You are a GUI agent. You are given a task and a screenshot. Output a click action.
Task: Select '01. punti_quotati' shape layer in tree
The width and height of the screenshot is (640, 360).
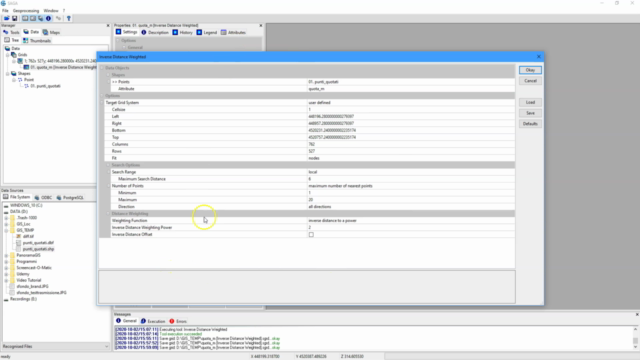pyautogui.click(x=45, y=86)
